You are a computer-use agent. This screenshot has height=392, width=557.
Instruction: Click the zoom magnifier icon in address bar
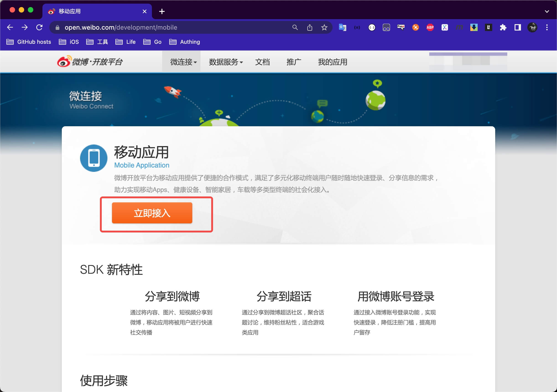click(295, 27)
